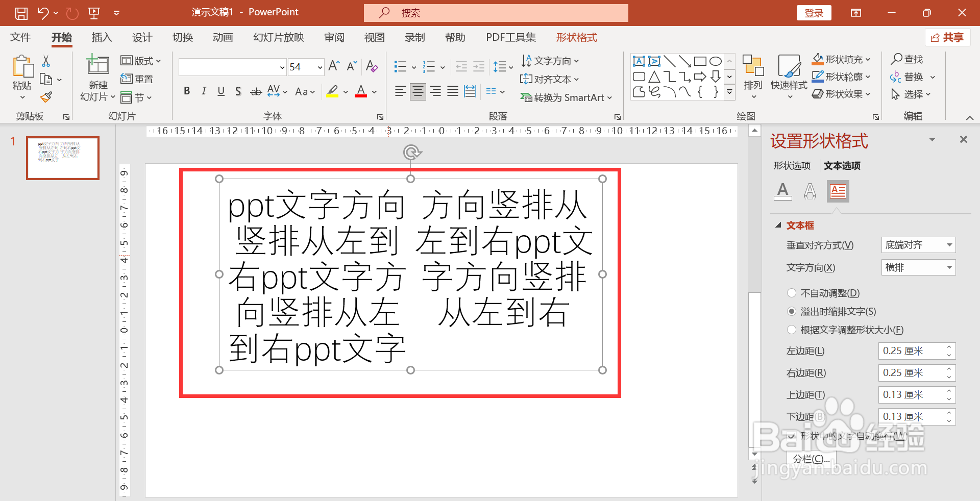Select the Textbox options icon in pane
Image resolution: width=980 pixels, height=501 pixels.
click(x=838, y=191)
